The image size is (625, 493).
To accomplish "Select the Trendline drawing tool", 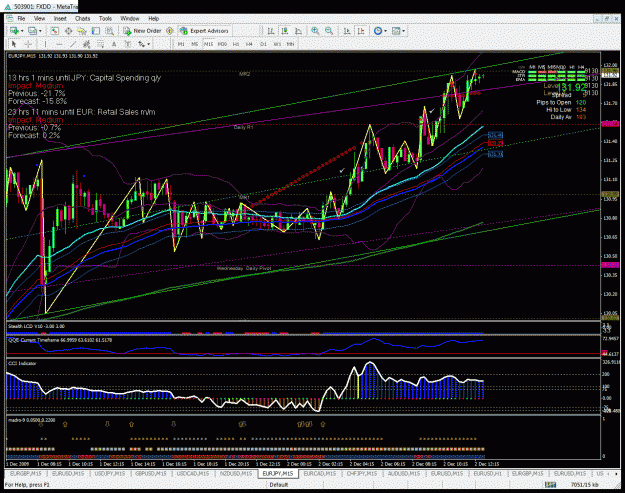I will [x=73, y=44].
